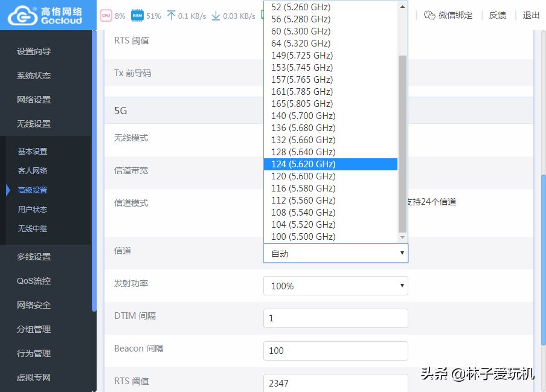The width and height of the screenshot is (546, 392).
Task: Choose channel 165 (5.805 GHz)
Action: point(330,103)
